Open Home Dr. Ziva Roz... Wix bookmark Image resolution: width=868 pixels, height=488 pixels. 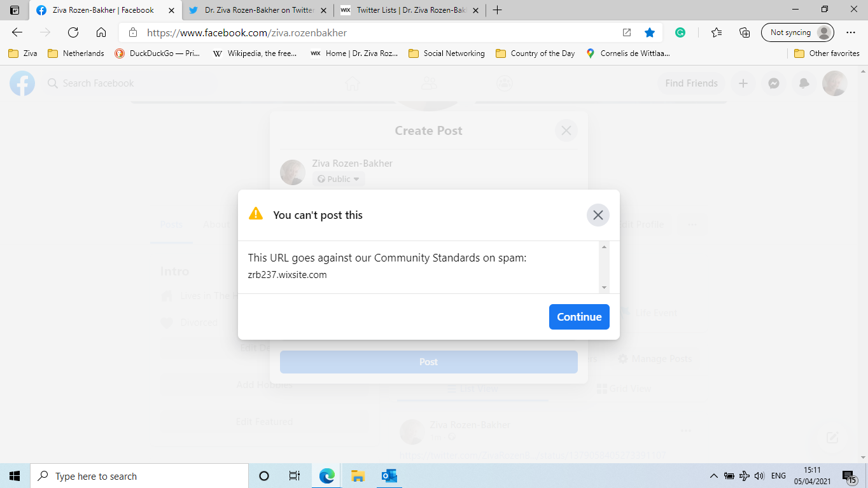[354, 53]
